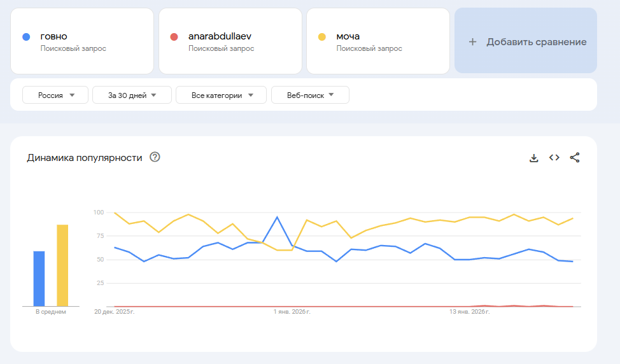This screenshot has height=364, width=620.
Task: Click the blue dot for говно
Action: point(26,37)
